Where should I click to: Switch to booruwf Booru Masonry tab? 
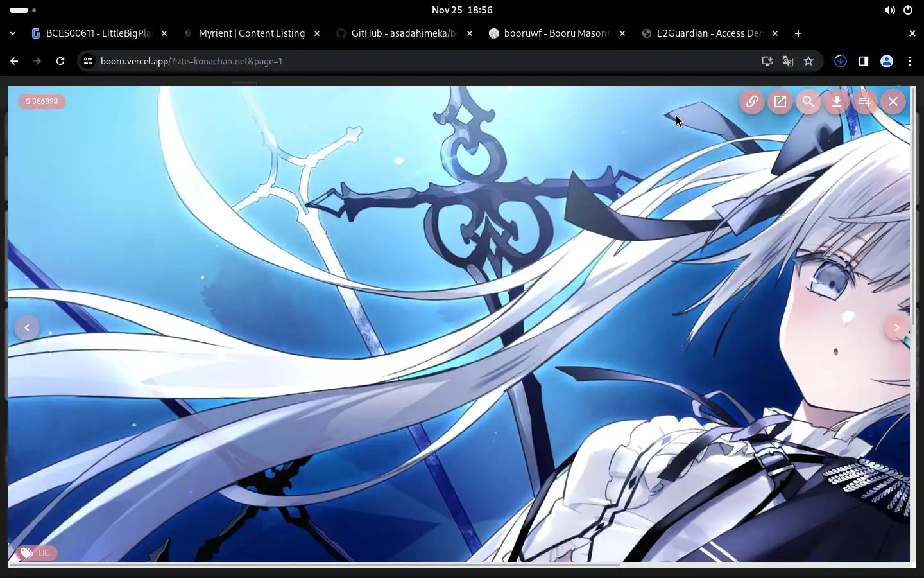point(556,33)
